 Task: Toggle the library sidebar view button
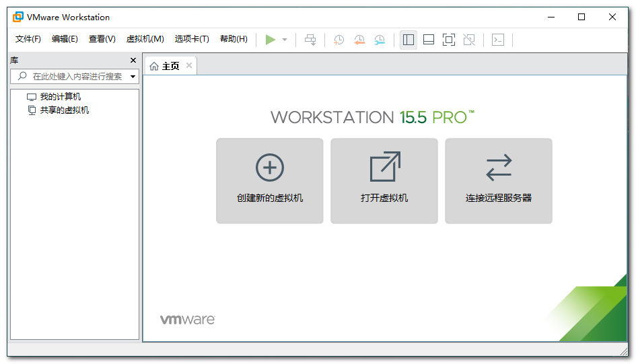[409, 40]
